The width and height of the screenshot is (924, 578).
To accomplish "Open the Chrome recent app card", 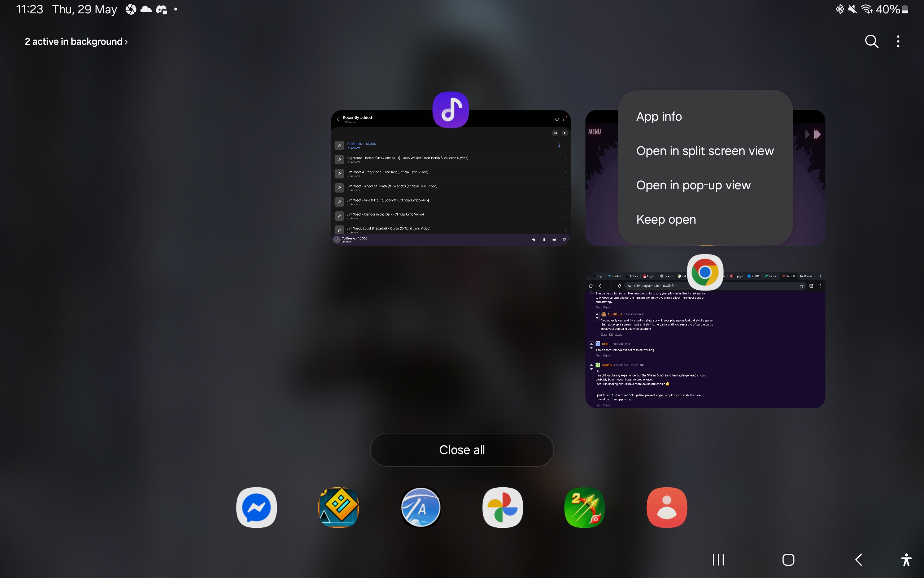I will 705,340.
